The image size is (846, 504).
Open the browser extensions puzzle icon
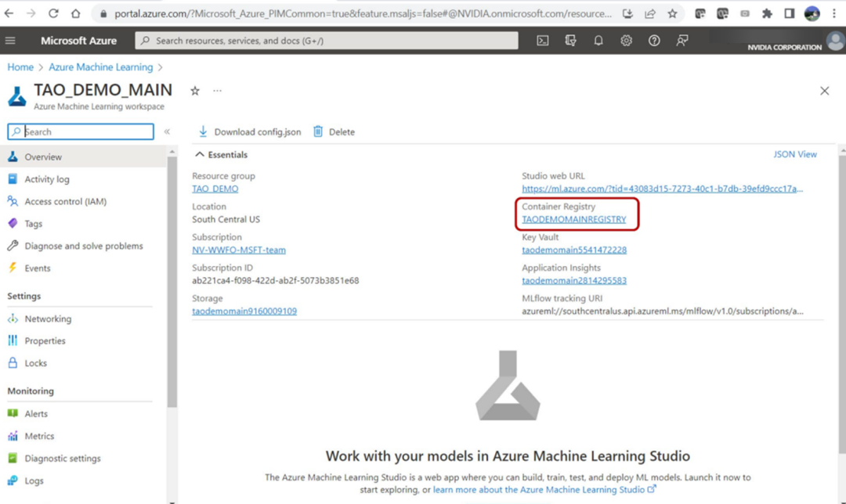click(x=767, y=13)
